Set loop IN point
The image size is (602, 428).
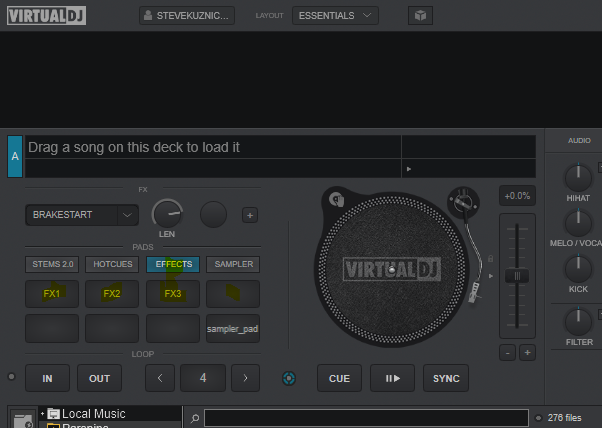coord(48,378)
